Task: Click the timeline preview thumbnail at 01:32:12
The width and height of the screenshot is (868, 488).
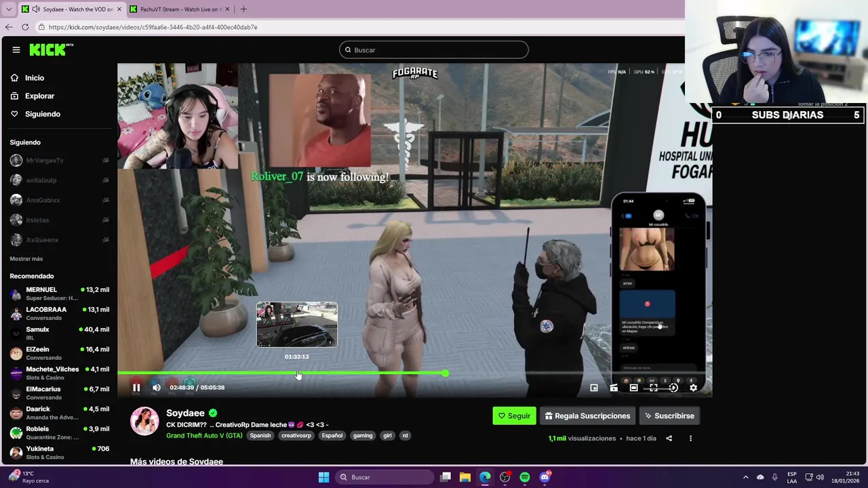Action: click(x=296, y=325)
